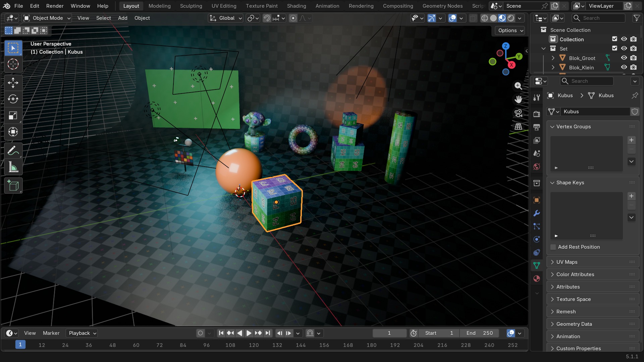Toggle the camera view icon
This screenshot has height=362, width=644.
(x=518, y=113)
